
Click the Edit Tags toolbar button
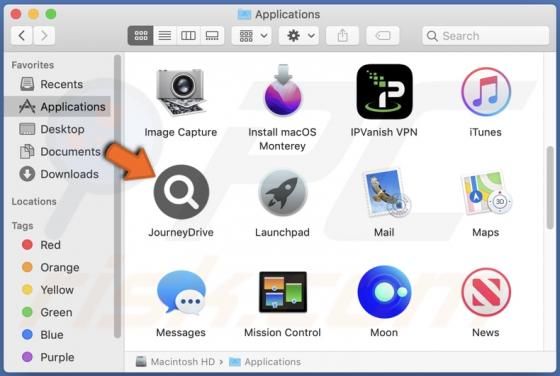pos(382,35)
